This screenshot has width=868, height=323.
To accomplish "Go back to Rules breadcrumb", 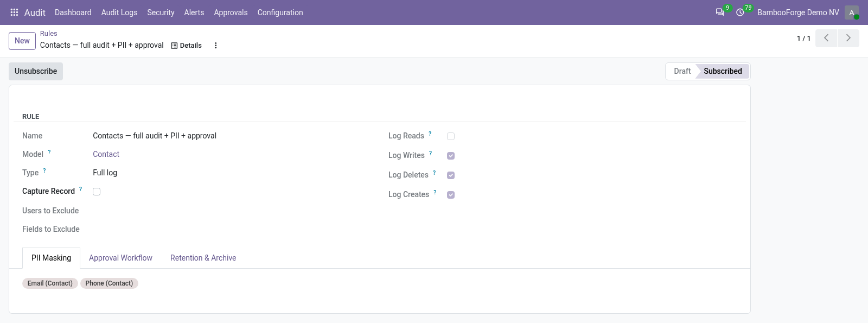I will pyautogui.click(x=48, y=34).
